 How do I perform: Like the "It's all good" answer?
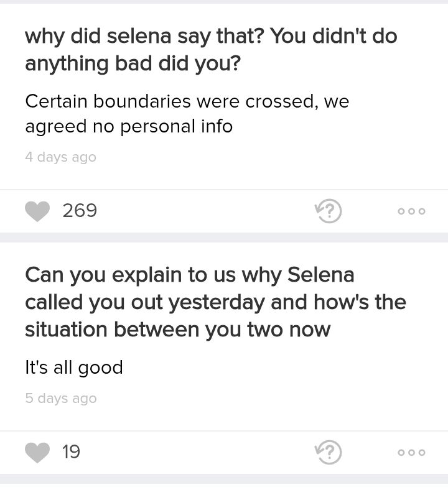click(37, 453)
